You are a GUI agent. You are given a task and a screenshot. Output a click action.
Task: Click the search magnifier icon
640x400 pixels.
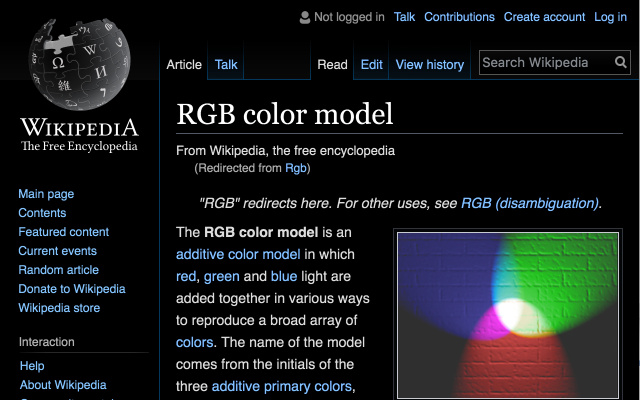620,62
